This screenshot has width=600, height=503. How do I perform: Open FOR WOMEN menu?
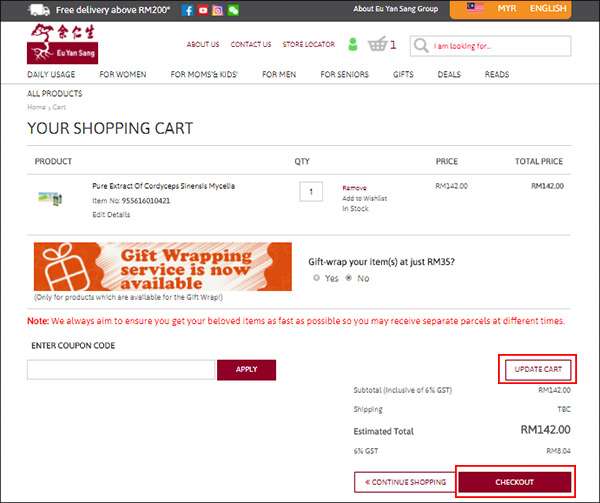(x=123, y=75)
